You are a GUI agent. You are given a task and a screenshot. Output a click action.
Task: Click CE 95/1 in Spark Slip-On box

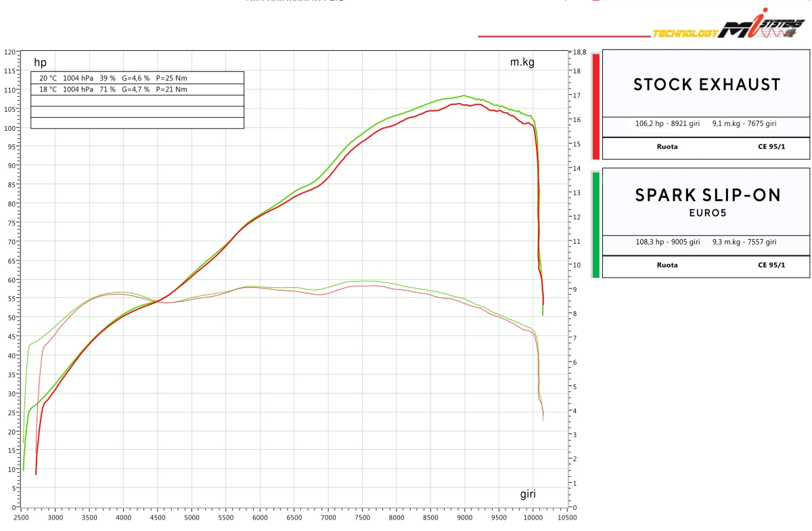pyautogui.click(x=771, y=265)
